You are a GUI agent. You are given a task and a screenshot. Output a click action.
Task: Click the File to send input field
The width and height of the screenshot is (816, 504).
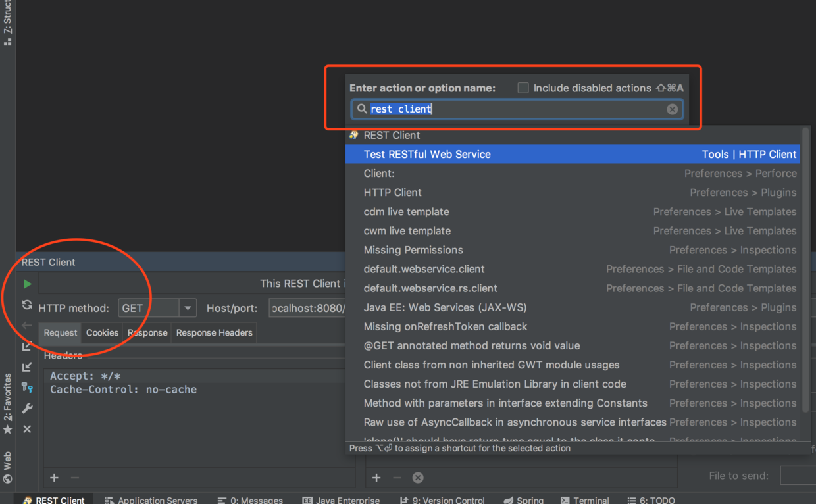pyautogui.click(x=798, y=475)
